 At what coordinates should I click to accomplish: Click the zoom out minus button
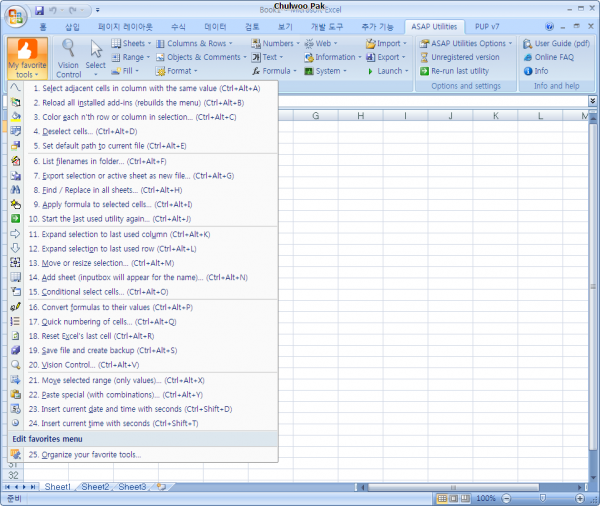(506, 498)
